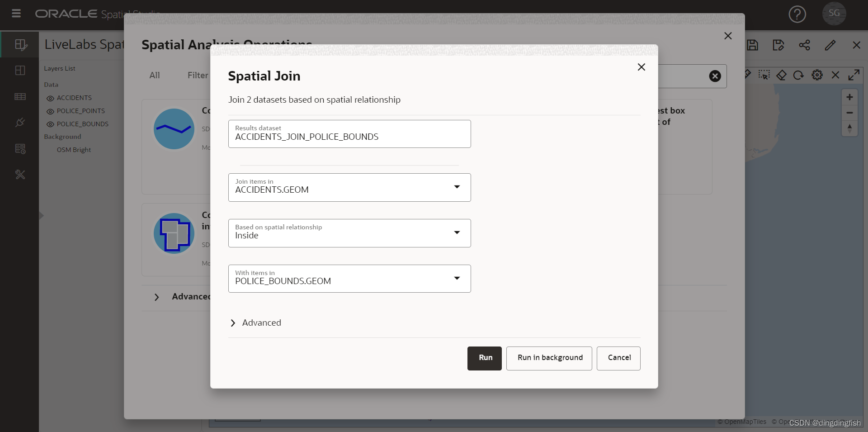Click the polygon intersection operation thumbnail
This screenshot has width=868, height=432.
coord(174,233)
